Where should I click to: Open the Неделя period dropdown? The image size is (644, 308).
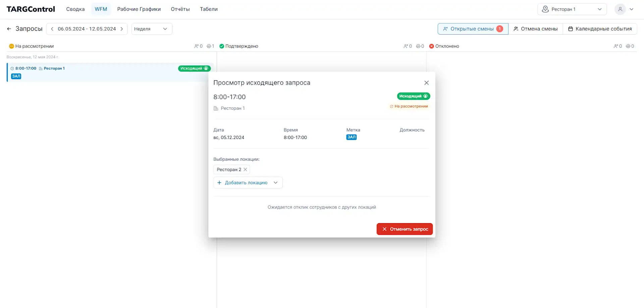click(x=152, y=29)
